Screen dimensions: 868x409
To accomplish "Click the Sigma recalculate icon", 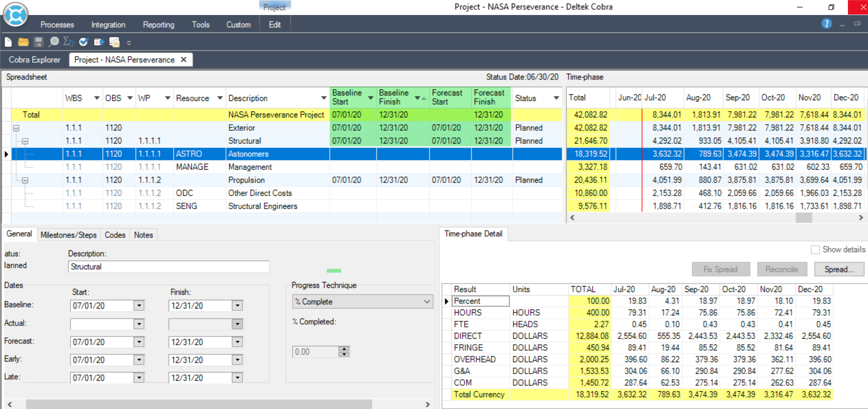I will [69, 42].
